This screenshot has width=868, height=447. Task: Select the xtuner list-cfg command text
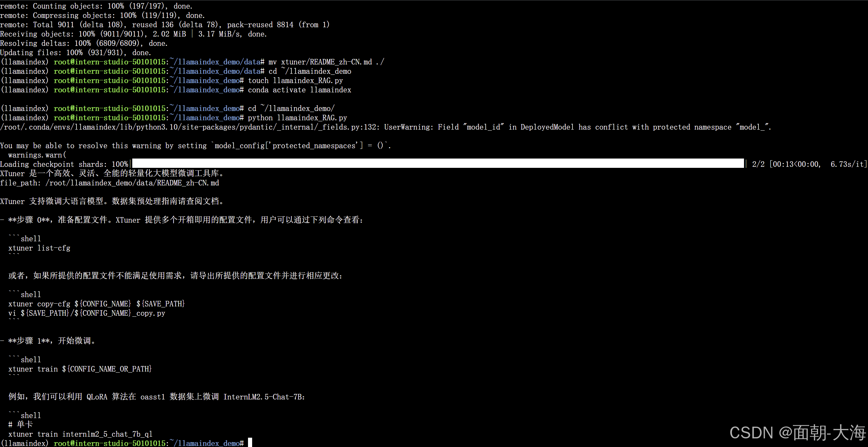point(39,248)
